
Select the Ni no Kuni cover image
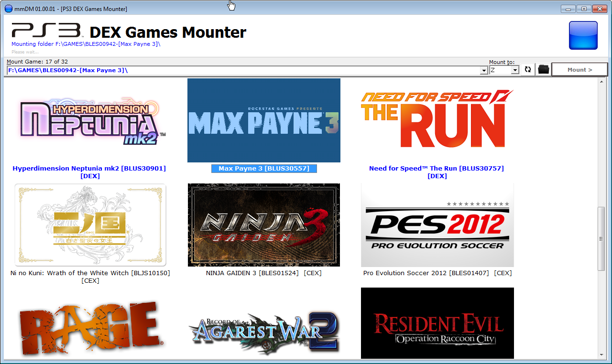click(x=90, y=225)
